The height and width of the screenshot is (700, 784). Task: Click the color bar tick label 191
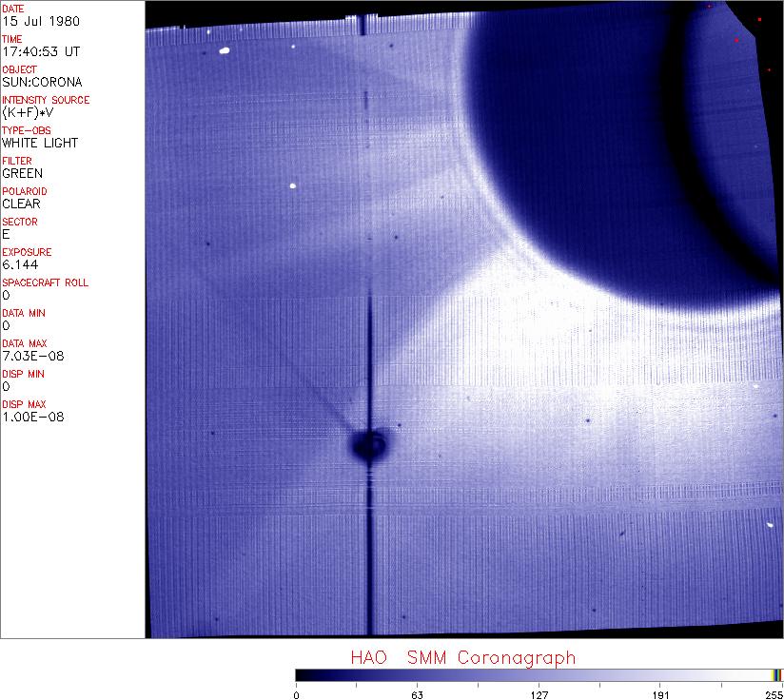pyautogui.click(x=660, y=694)
